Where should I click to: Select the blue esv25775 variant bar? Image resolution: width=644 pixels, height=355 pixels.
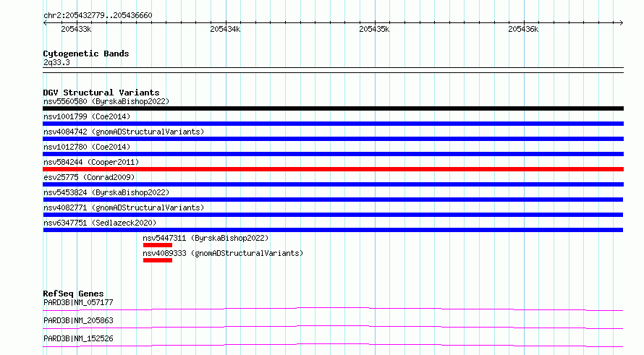tap(333, 184)
